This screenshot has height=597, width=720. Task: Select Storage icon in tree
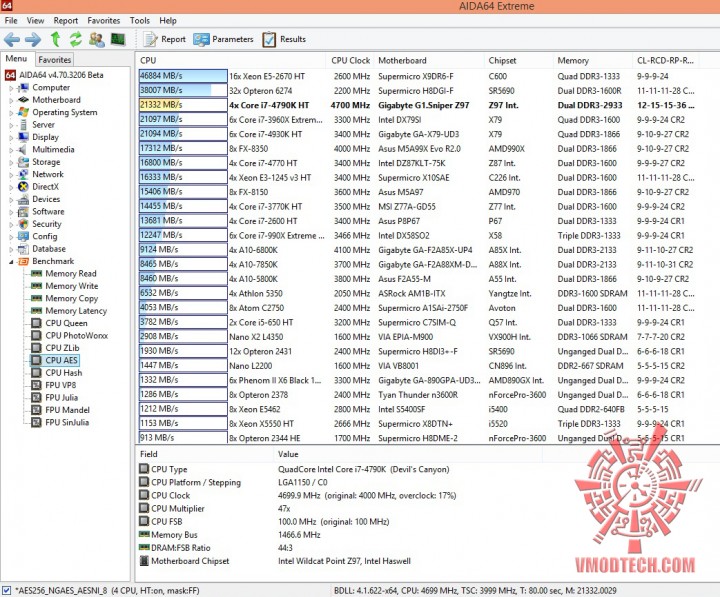tap(23, 162)
